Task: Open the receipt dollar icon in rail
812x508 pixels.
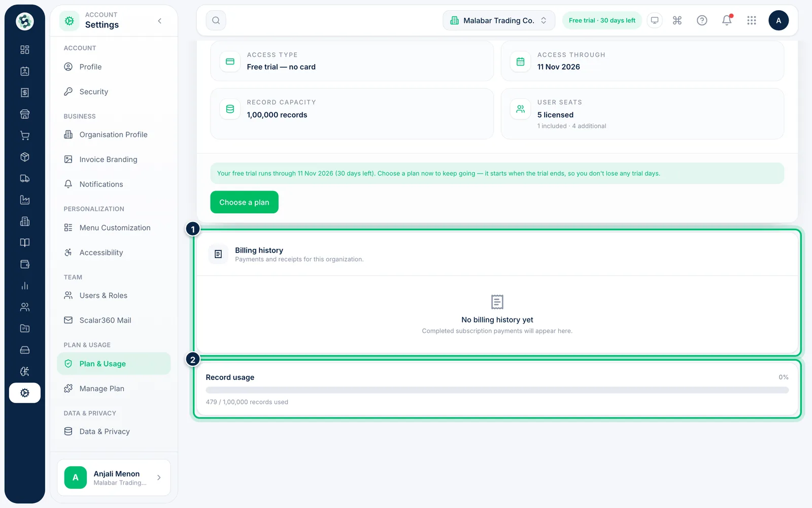Action: point(24,92)
